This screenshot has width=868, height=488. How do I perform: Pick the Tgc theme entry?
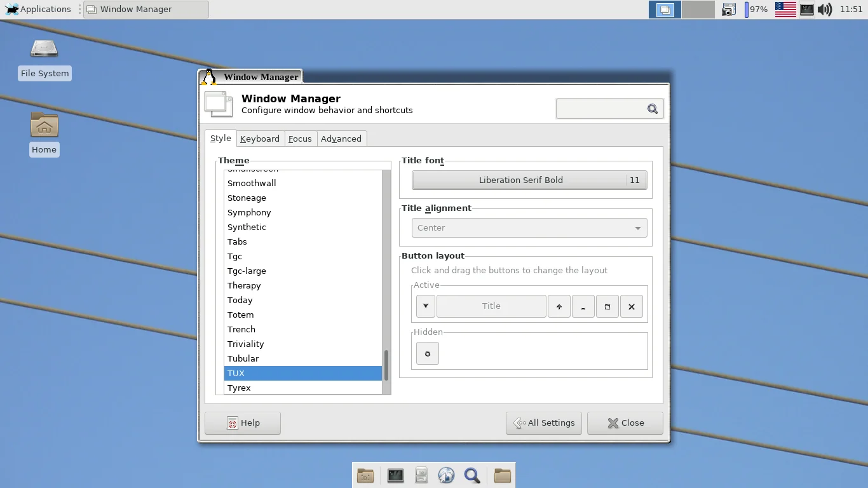303,256
